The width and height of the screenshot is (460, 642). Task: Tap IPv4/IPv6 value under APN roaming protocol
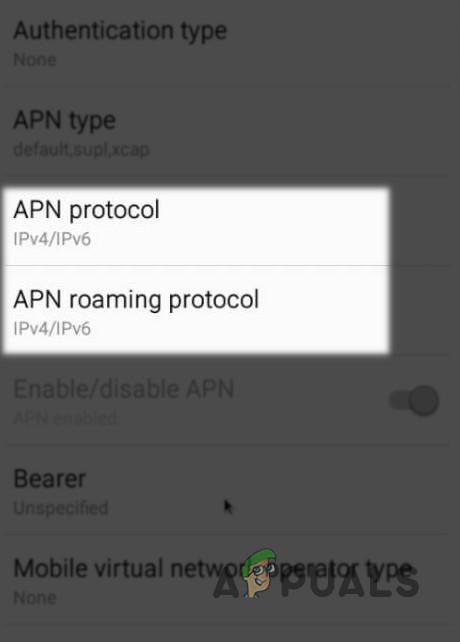[52, 328]
